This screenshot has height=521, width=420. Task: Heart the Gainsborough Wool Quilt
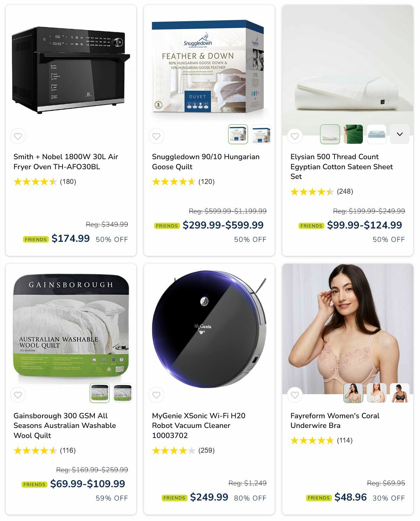[x=18, y=395]
